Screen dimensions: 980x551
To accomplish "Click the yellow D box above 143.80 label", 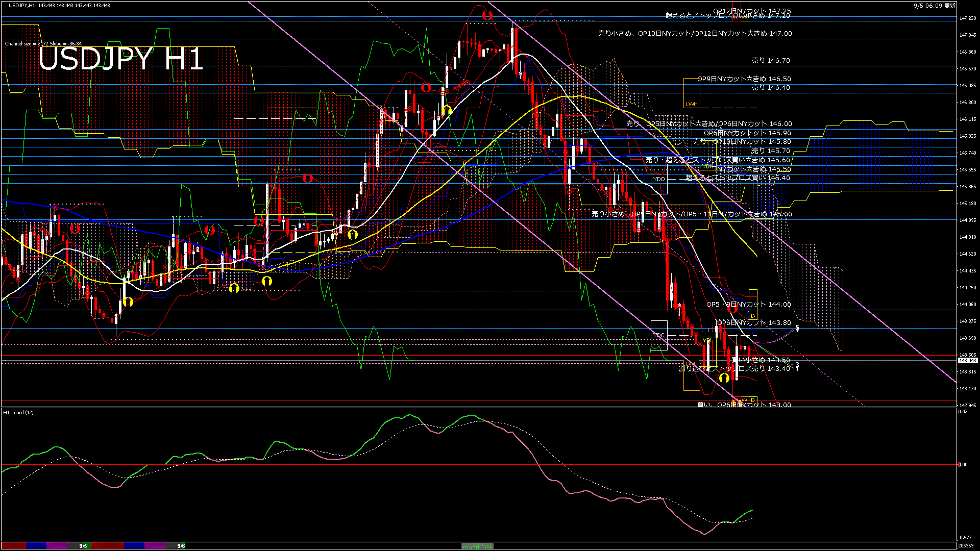I will (x=753, y=316).
